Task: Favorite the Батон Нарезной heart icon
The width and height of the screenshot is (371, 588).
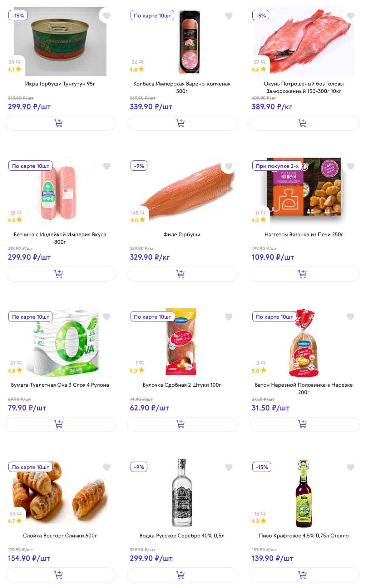Action: (x=350, y=317)
